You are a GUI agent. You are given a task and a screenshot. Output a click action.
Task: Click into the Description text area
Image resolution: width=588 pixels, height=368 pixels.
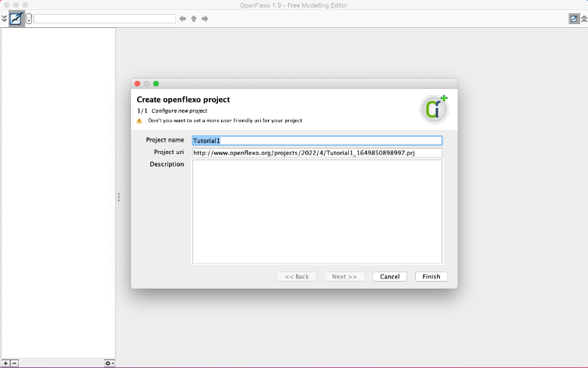click(317, 212)
